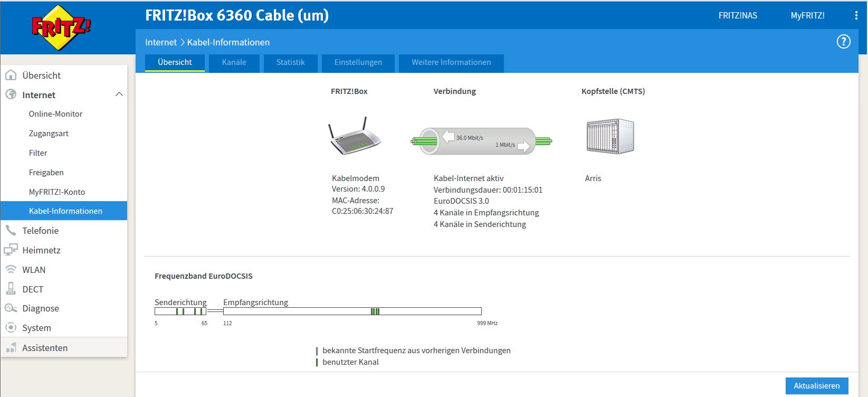Select Kabel-Informationen in sidebar
868x397 pixels.
64,211
